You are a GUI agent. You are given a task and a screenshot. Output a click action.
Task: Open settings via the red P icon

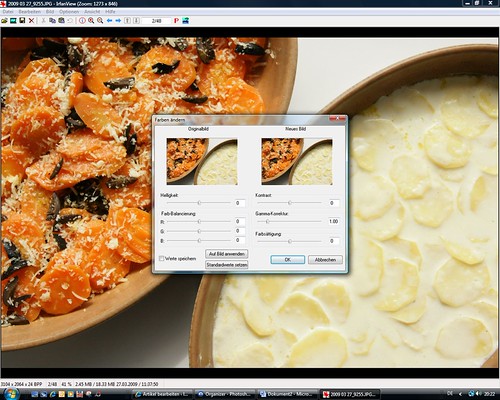pyautogui.click(x=176, y=21)
